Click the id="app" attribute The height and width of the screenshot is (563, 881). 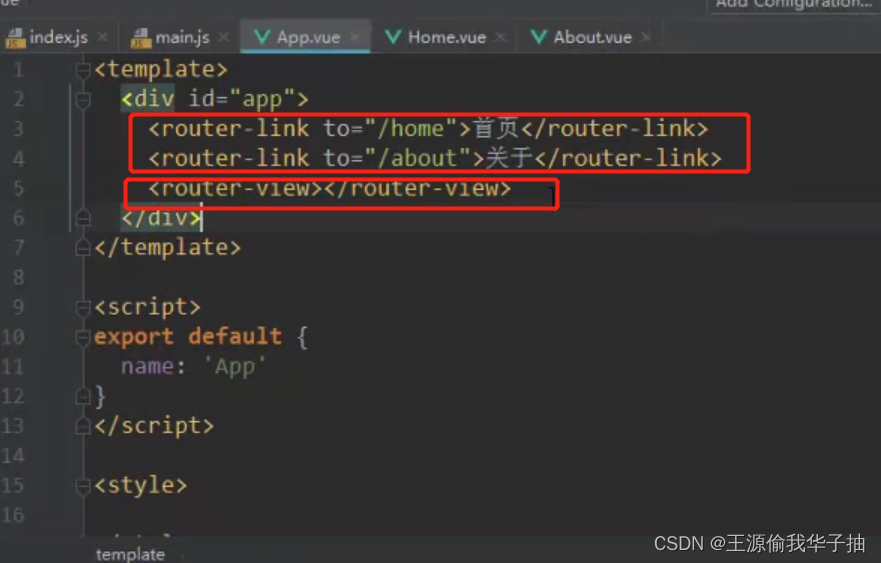click(240, 99)
